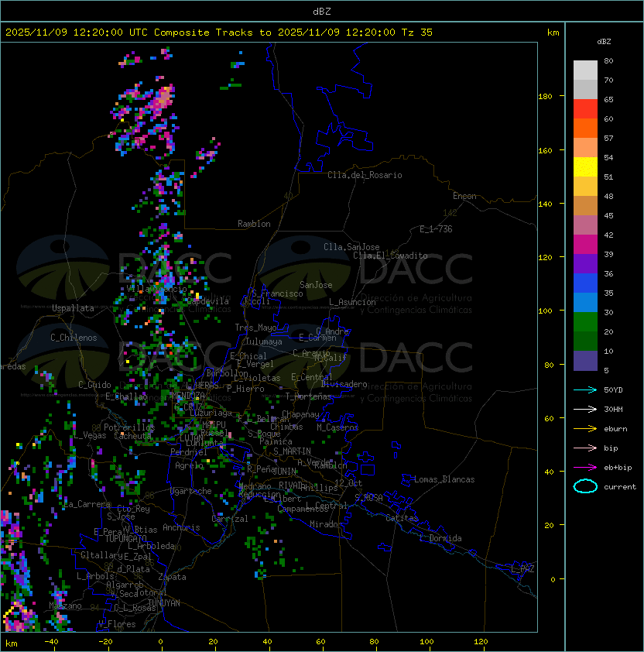Click the 'TUNUYAN' place label
The height and width of the screenshot is (652, 644).
pyautogui.click(x=164, y=603)
